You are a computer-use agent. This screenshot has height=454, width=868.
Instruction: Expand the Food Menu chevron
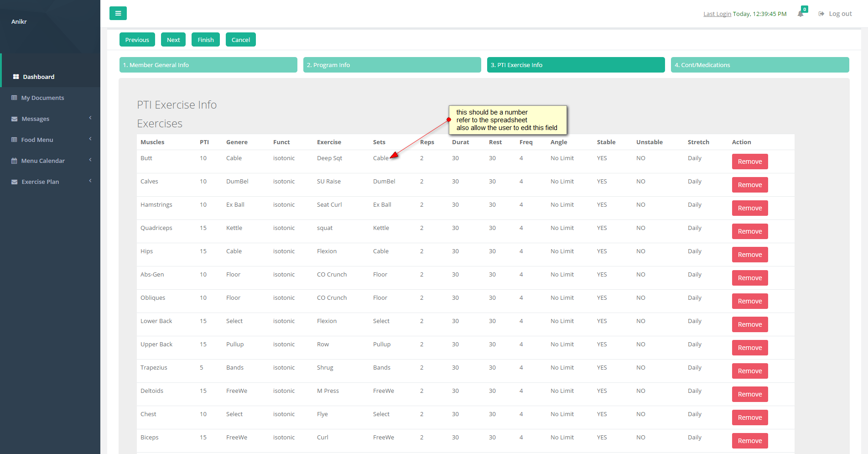90,139
